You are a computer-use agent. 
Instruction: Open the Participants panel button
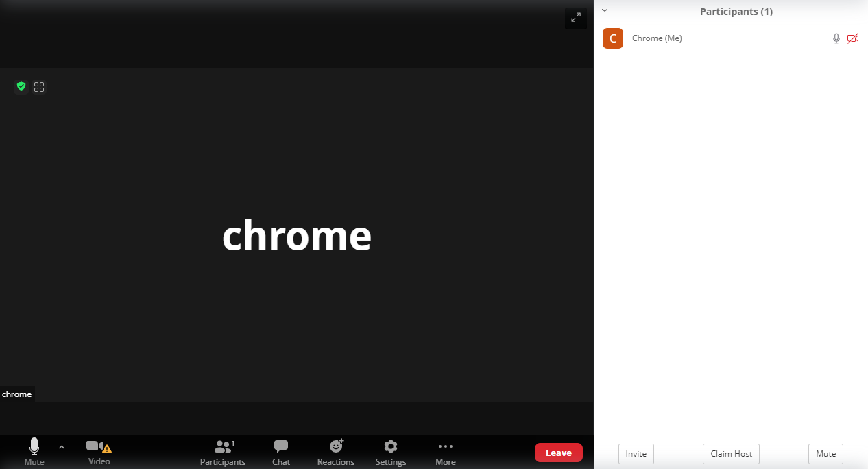point(223,453)
